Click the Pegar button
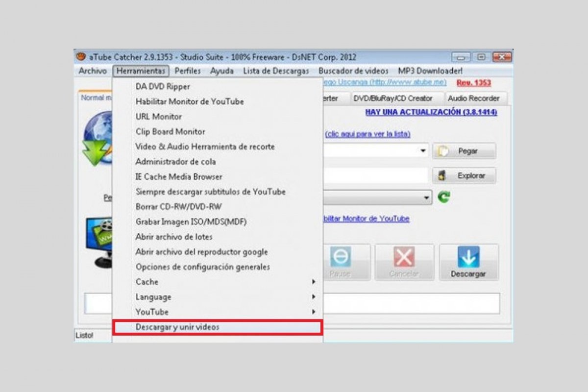Image resolution: width=588 pixels, height=392 pixels. point(464,151)
